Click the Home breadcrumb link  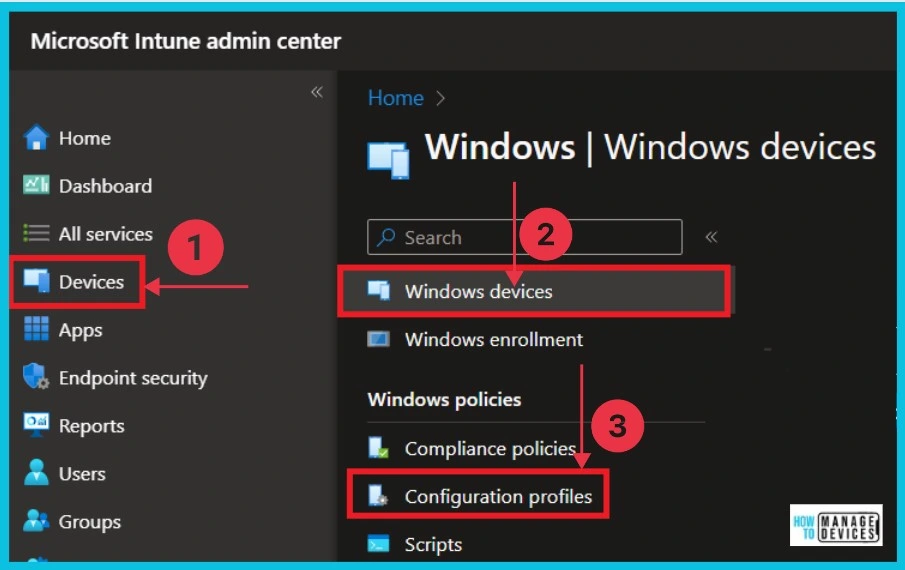pyautogui.click(x=395, y=98)
